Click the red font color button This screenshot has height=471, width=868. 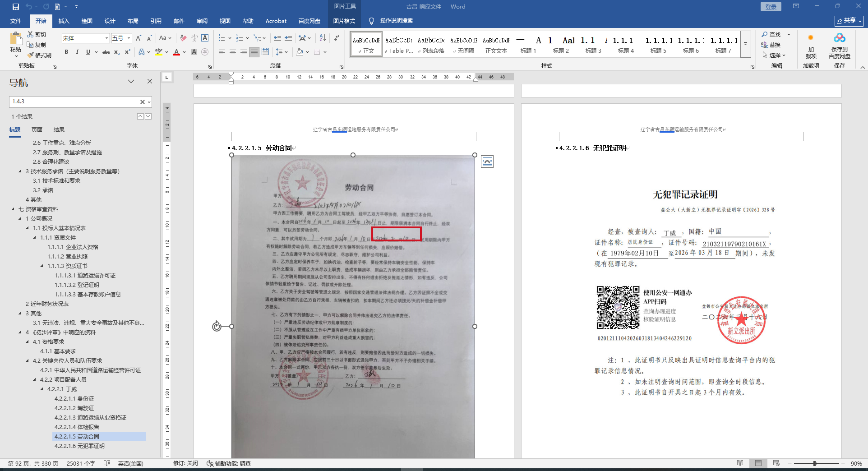[x=176, y=52]
